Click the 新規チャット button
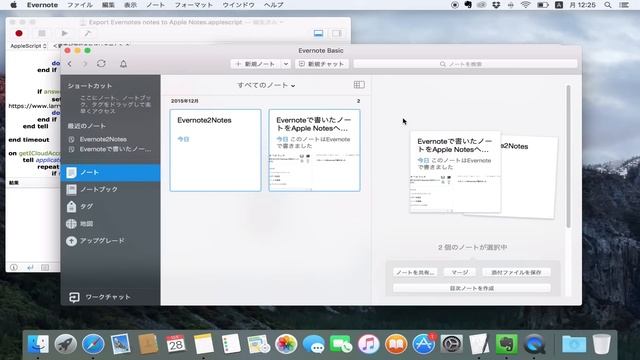640x360 pixels. tap(322, 64)
